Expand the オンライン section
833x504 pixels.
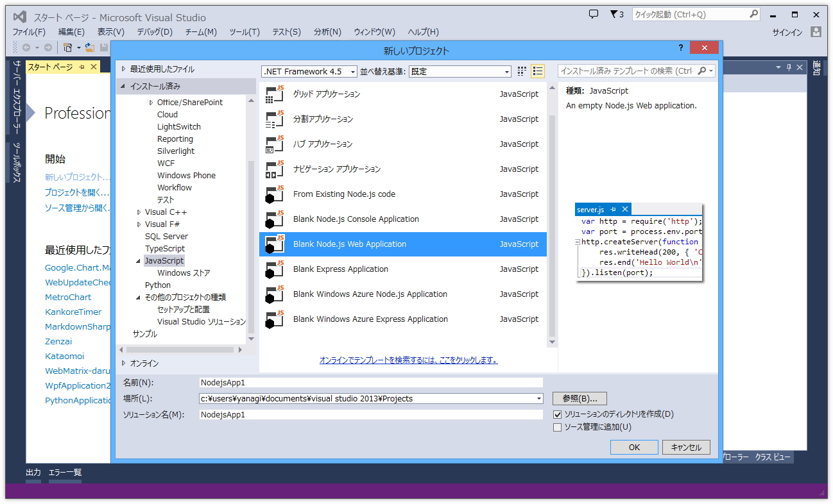[x=124, y=364]
